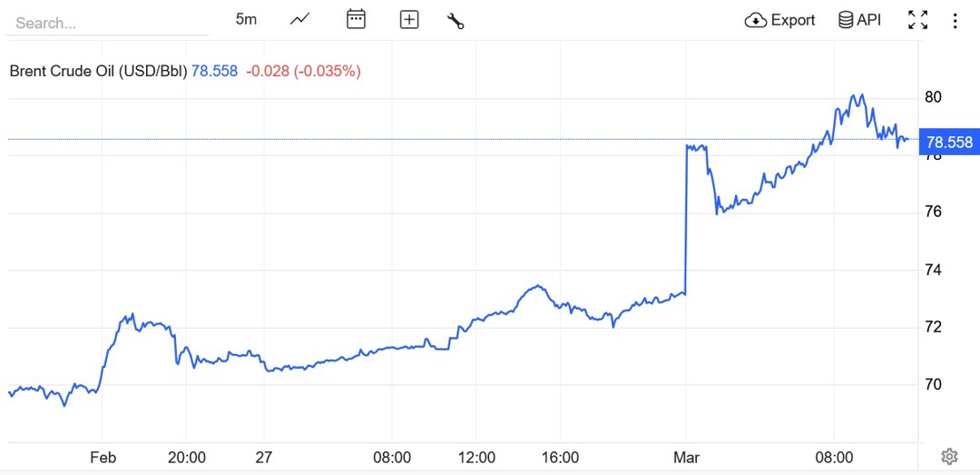Click the Feb label on time axis
The image size is (980, 475).
(103, 458)
